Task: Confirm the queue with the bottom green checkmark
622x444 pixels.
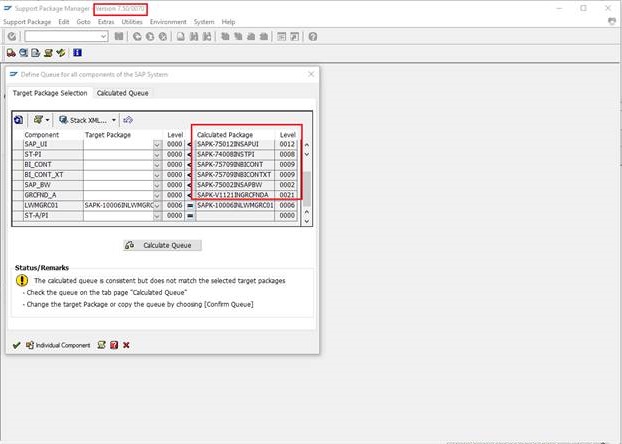Action: (x=16, y=345)
